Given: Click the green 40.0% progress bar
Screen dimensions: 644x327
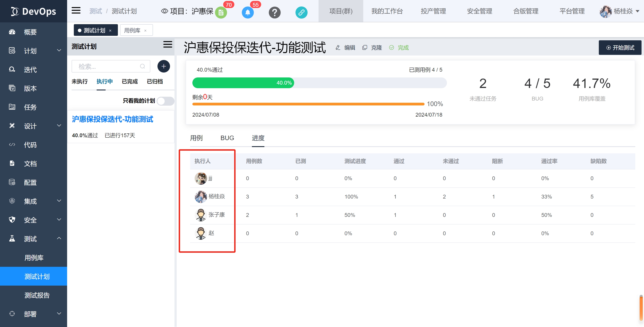Looking at the screenshot, I should [x=243, y=83].
